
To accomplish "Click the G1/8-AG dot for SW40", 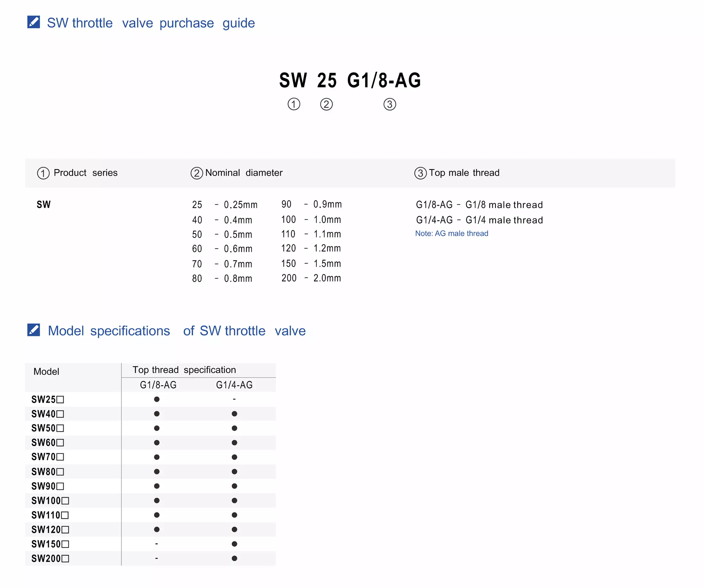I will 156,414.
